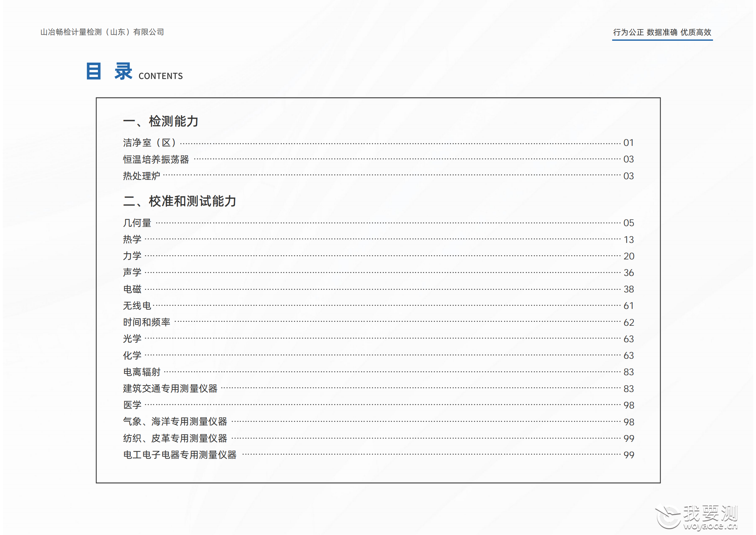Screen dimensions: 756x535
Task: Click page number 61 for 无线电
Action: pyautogui.click(x=629, y=306)
